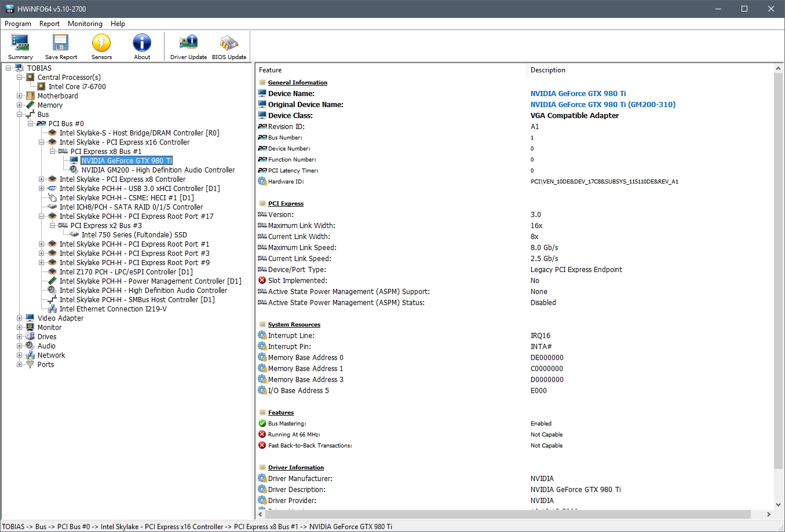Open the Sensors lightning icon
785x532 pixels.
pyautogui.click(x=101, y=46)
